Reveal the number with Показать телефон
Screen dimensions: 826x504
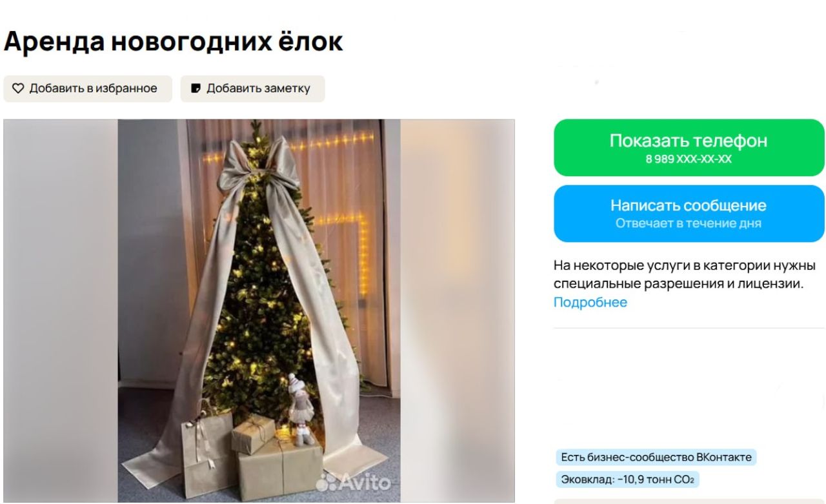[689, 147]
